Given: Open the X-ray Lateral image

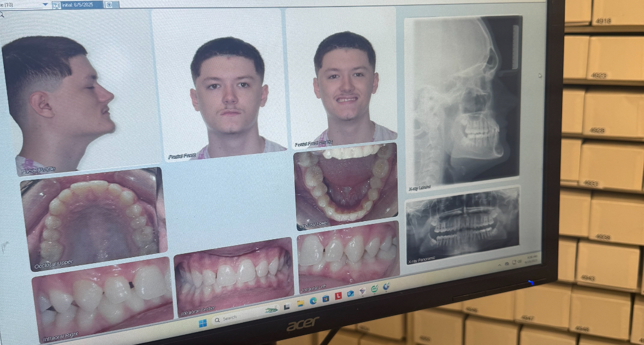Looking at the screenshot, I should 463,103.
